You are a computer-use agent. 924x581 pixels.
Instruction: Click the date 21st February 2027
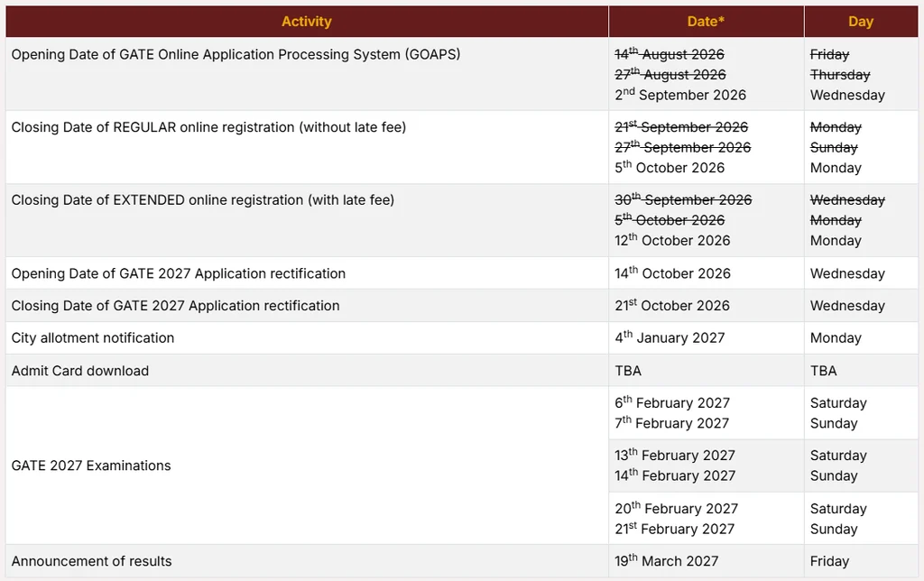675,529
